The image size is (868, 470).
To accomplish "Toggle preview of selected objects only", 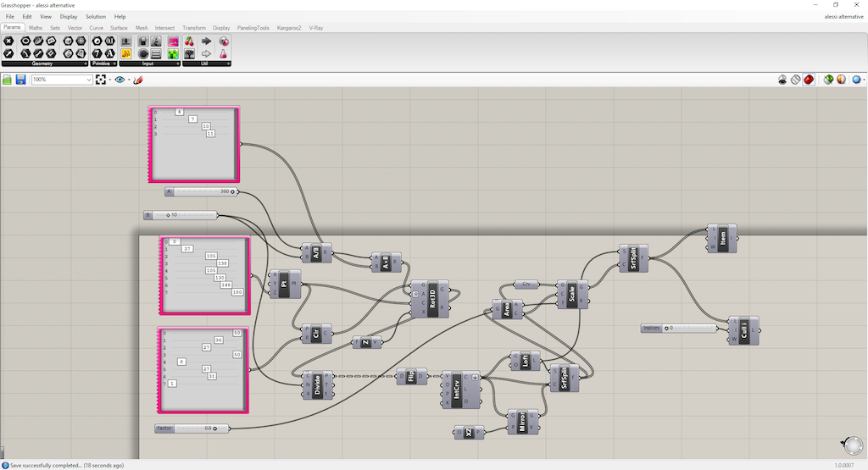I will click(x=828, y=80).
